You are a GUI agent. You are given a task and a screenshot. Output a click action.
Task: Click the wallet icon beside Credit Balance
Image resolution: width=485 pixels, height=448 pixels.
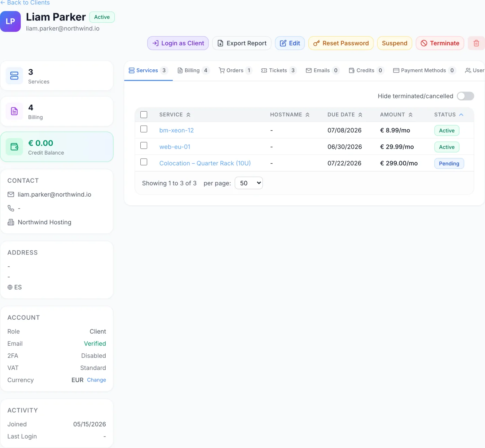[15, 147]
